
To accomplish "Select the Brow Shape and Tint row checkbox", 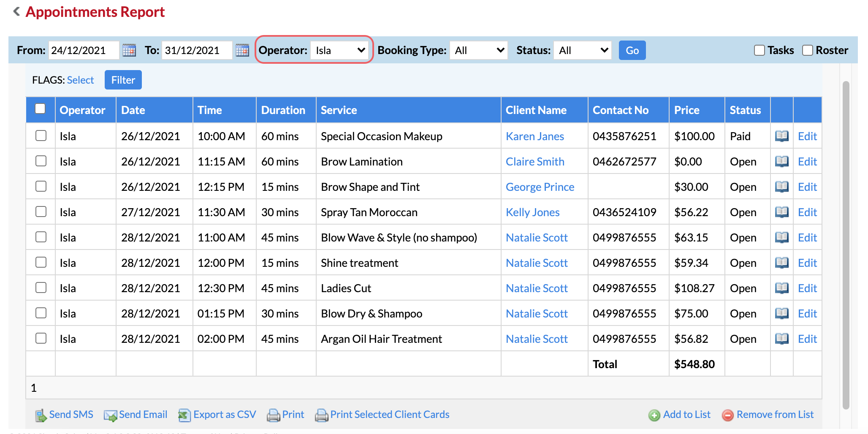I will (x=41, y=186).
